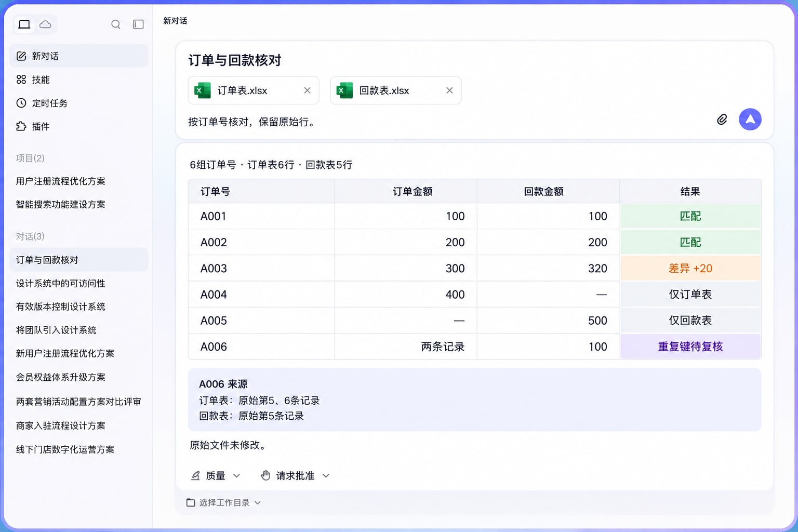Screen dimensions: 798x532
Task: Select conversation 设计系统中的可访问性
Action: coord(61,284)
